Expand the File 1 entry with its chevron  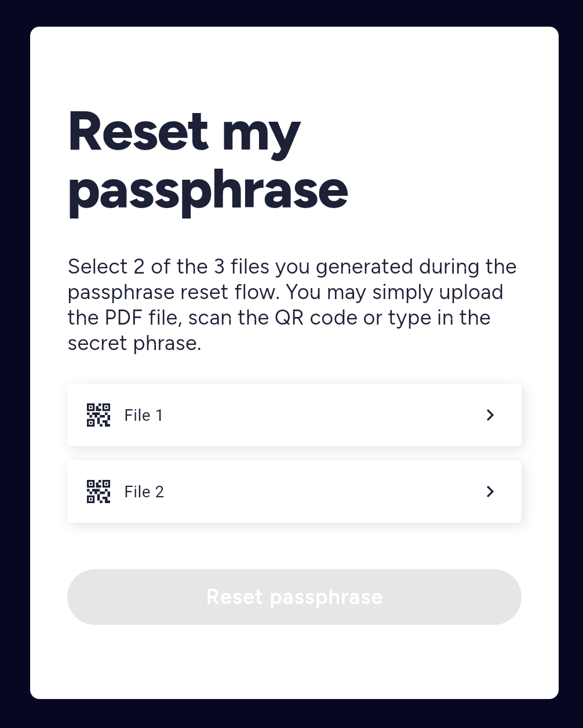490,415
